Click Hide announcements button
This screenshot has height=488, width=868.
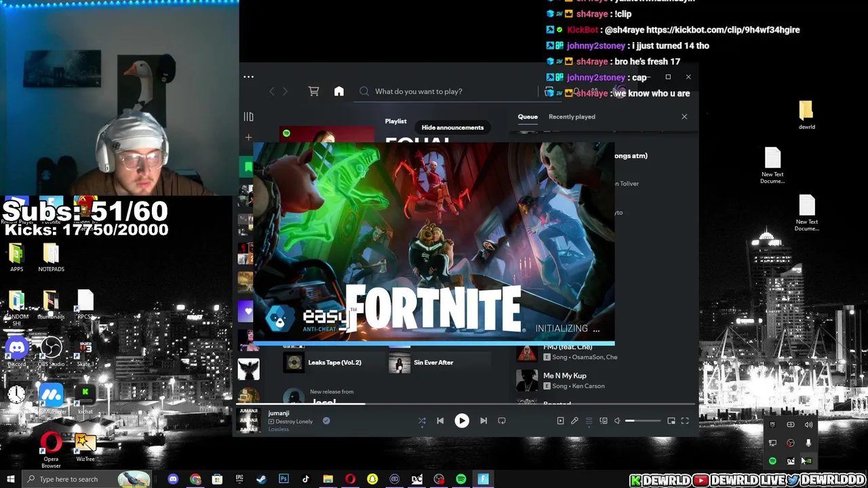click(452, 127)
